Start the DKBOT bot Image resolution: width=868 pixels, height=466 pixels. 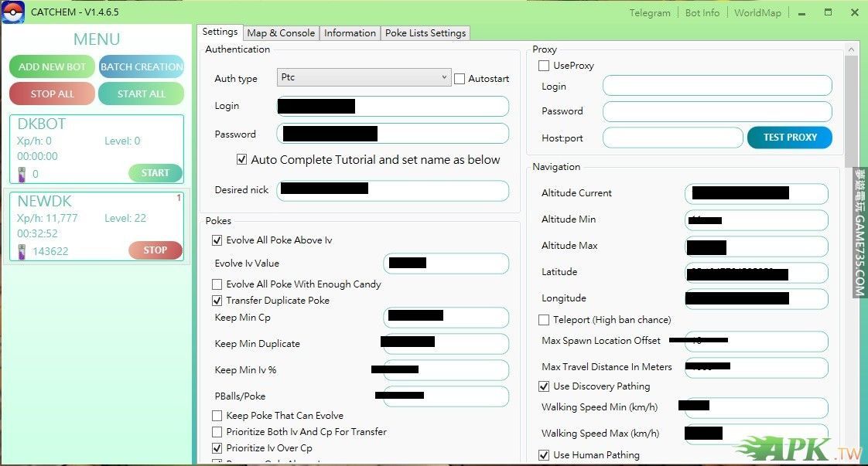pyautogui.click(x=155, y=173)
